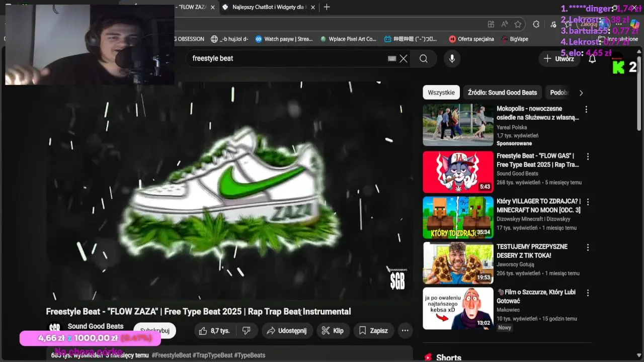Open the bilibili bookmark icon

[x=387, y=39]
